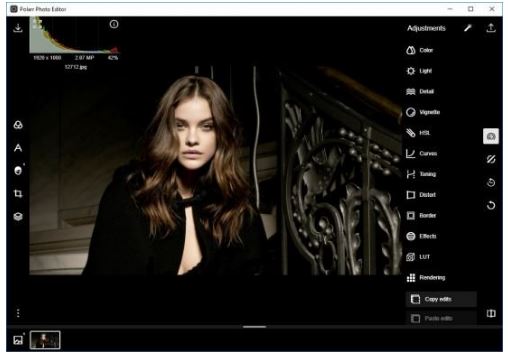Click the LUT cube icon
This screenshot has height=360, width=508.
[411, 257]
